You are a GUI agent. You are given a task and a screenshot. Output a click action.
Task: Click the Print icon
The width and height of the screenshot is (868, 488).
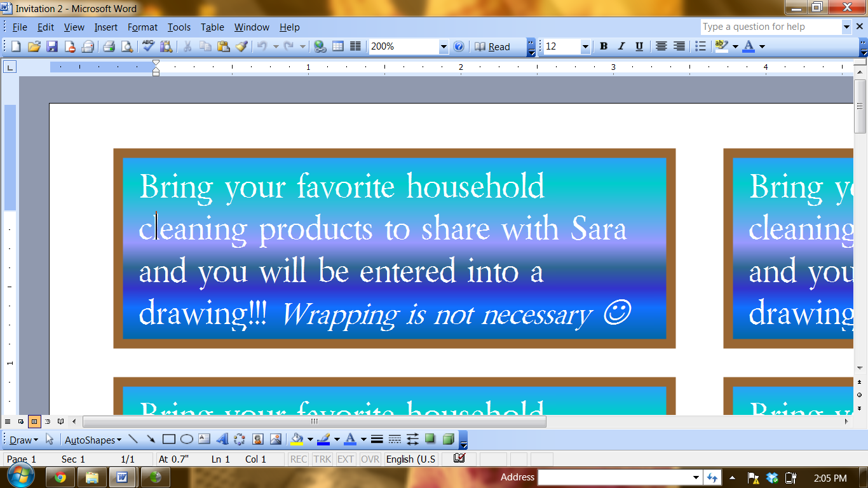click(x=109, y=46)
